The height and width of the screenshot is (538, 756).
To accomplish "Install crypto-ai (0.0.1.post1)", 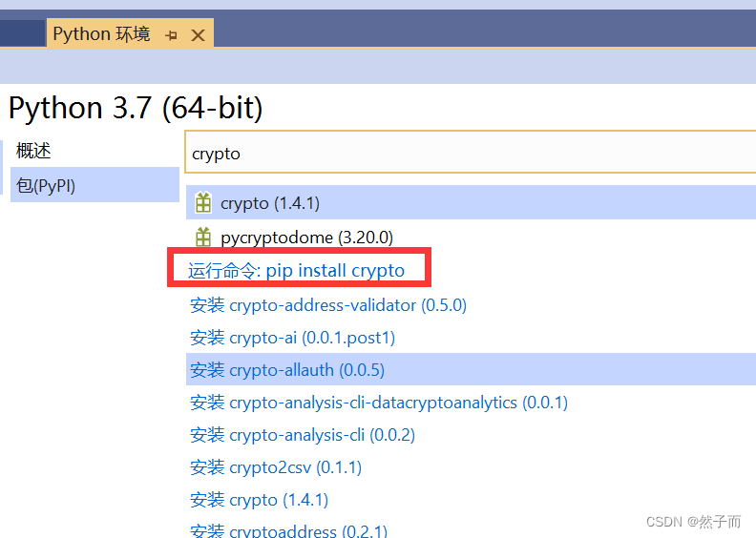I will pyautogui.click(x=292, y=338).
